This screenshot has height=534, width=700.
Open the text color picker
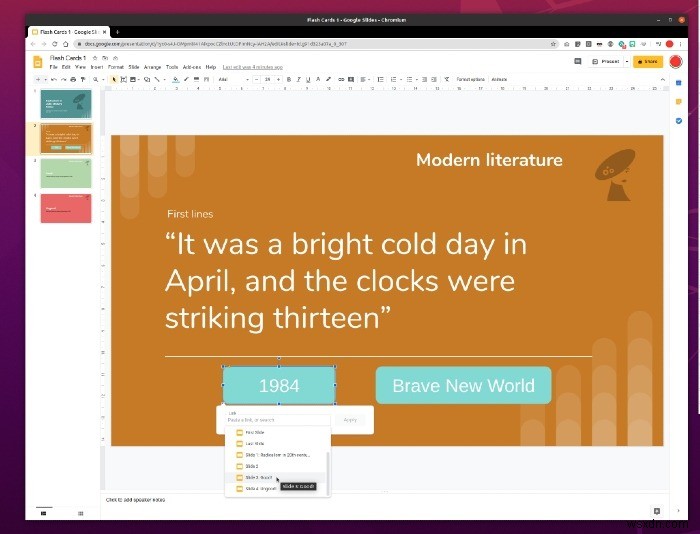click(x=318, y=79)
